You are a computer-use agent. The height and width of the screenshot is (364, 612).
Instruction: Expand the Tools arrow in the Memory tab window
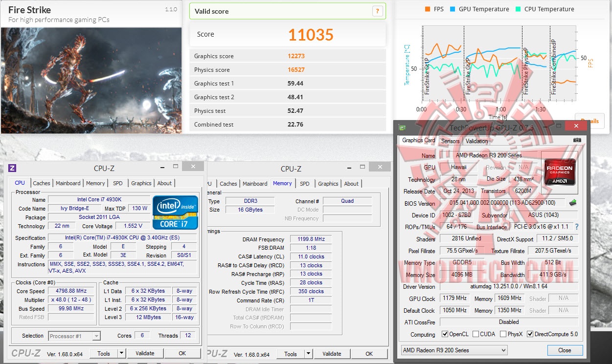point(309,354)
